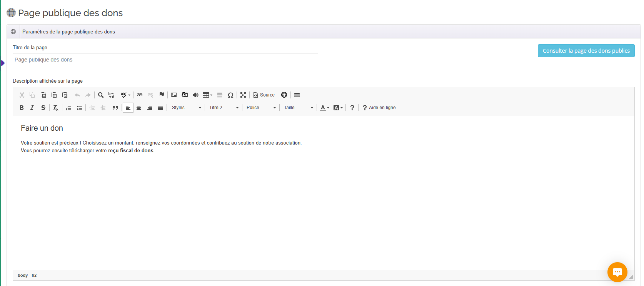Viewport: 644px width, 286px height.
Task: Open the background color picker
Action: click(x=338, y=108)
